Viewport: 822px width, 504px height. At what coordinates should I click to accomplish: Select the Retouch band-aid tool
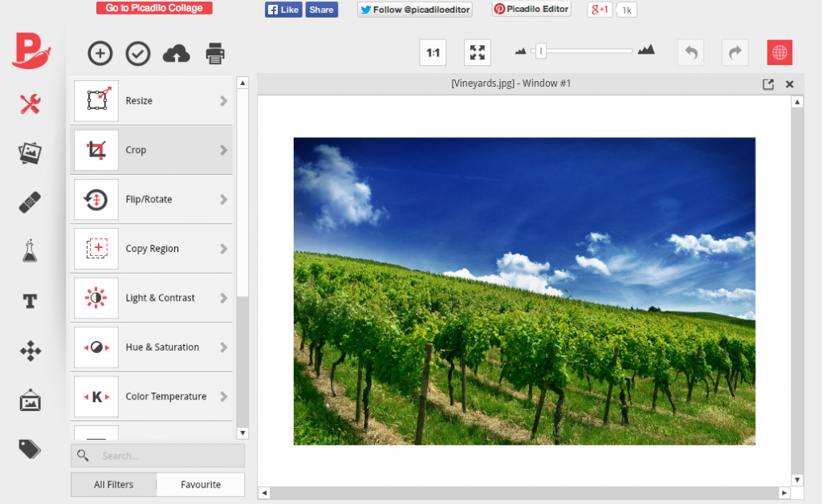coord(30,201)
